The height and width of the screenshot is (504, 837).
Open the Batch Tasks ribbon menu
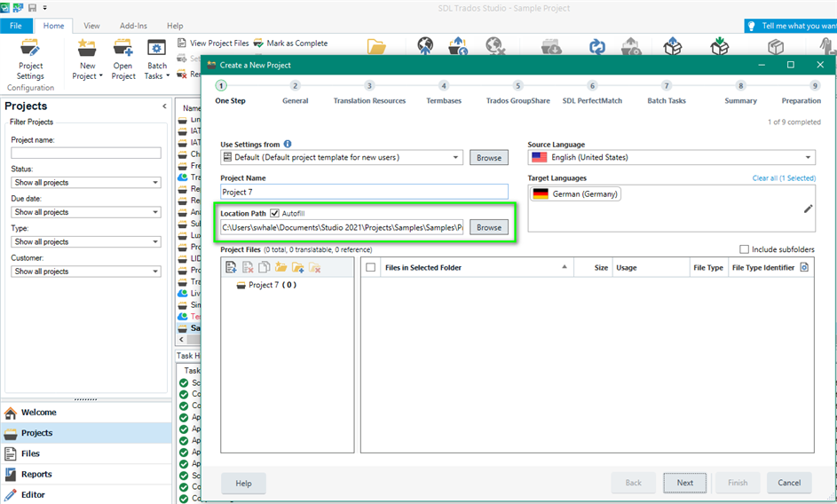pos(157,60)
